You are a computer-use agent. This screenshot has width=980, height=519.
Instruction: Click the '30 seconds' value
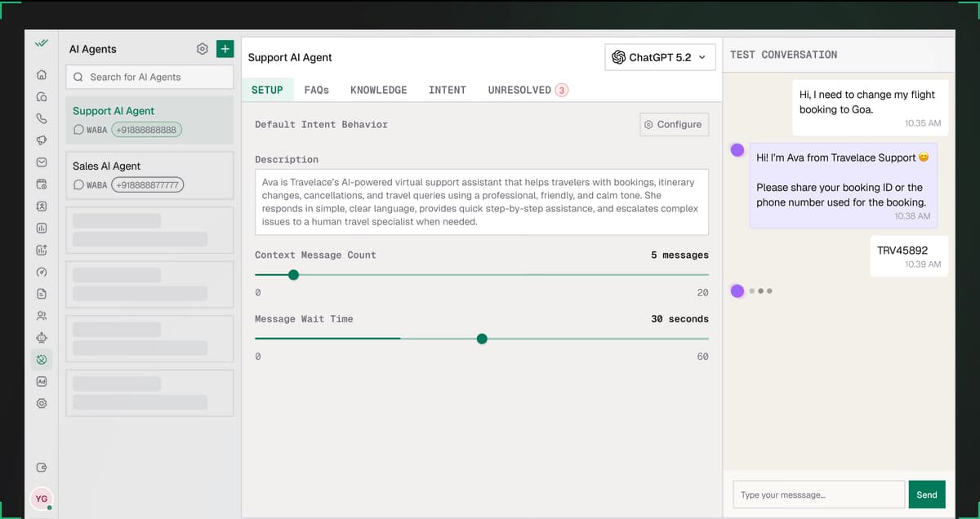point(679,319)
